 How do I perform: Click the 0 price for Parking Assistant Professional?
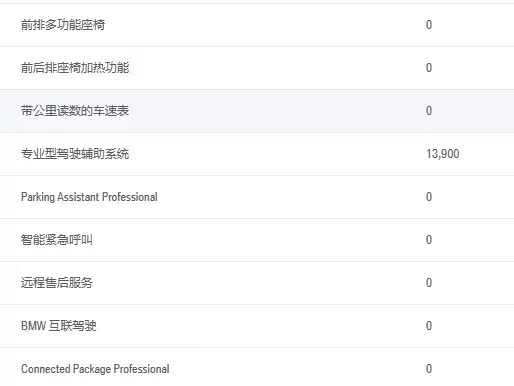(429, 197)
